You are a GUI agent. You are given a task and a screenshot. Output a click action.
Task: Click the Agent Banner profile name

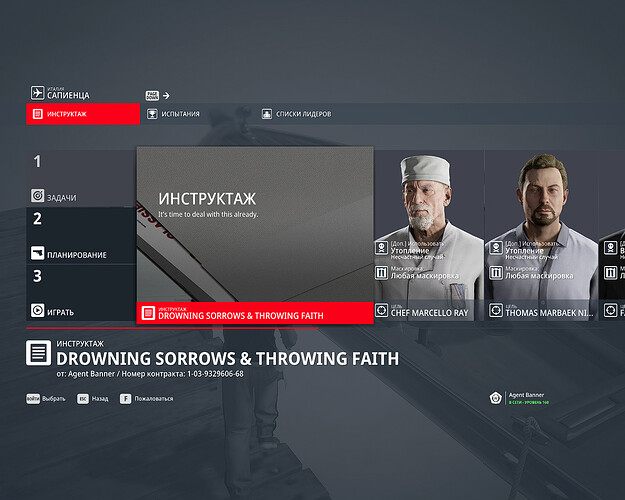[526, 395]
